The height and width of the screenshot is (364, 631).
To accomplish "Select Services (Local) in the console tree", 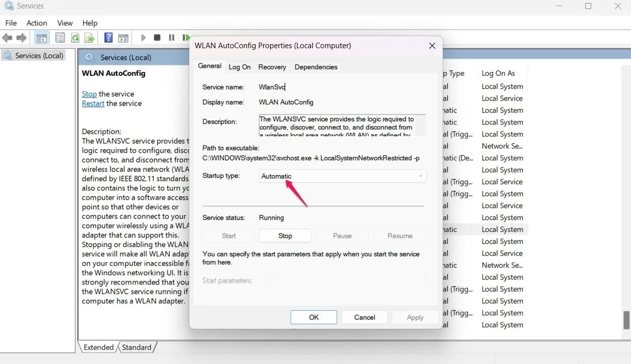I will [x=34, y=56].
